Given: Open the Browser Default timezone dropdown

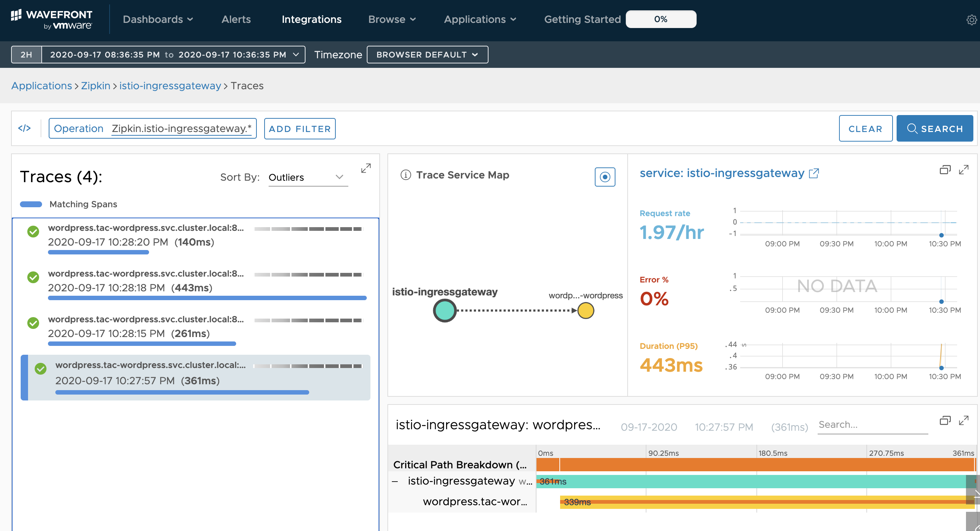Looking at the screenshot, I should pos(427,55).
